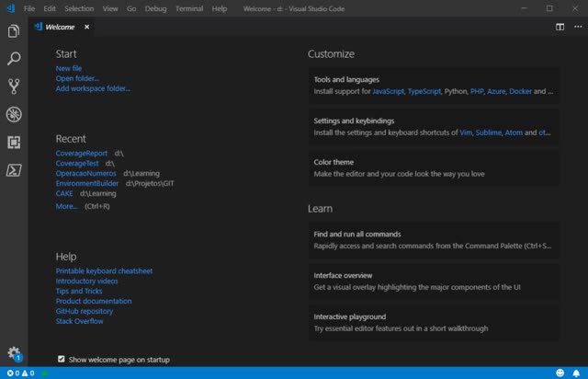Open the Explorer view in the activity bar
This screenshot has height=379, width=588.
14,30
